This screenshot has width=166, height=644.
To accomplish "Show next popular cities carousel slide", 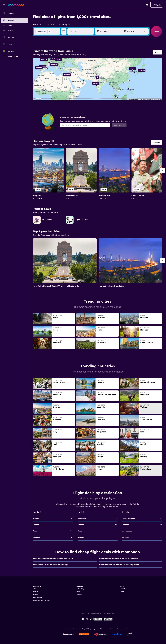I will 162,260.
